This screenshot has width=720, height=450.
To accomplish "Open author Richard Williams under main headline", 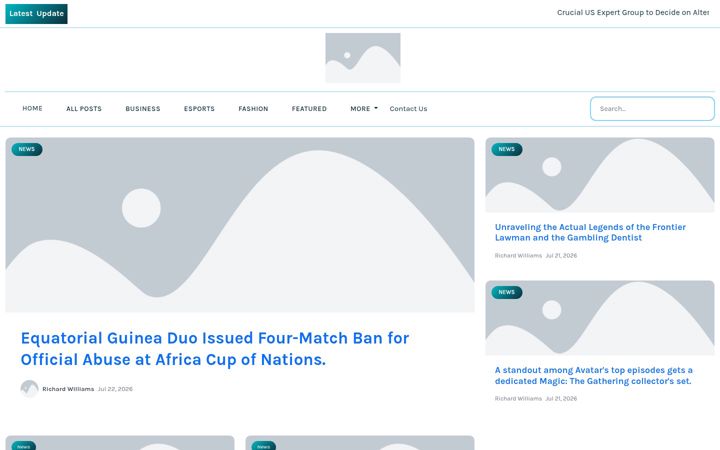I will (x=68, y=389).
